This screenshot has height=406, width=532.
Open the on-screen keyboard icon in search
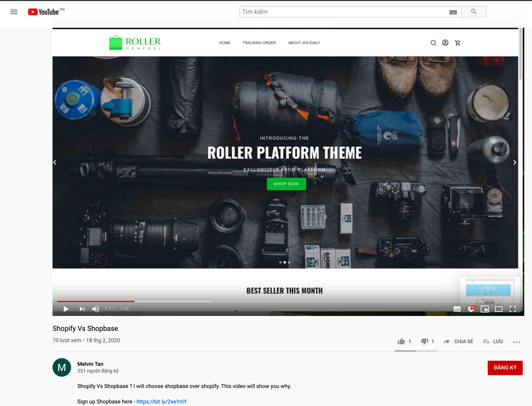[453, 12]
